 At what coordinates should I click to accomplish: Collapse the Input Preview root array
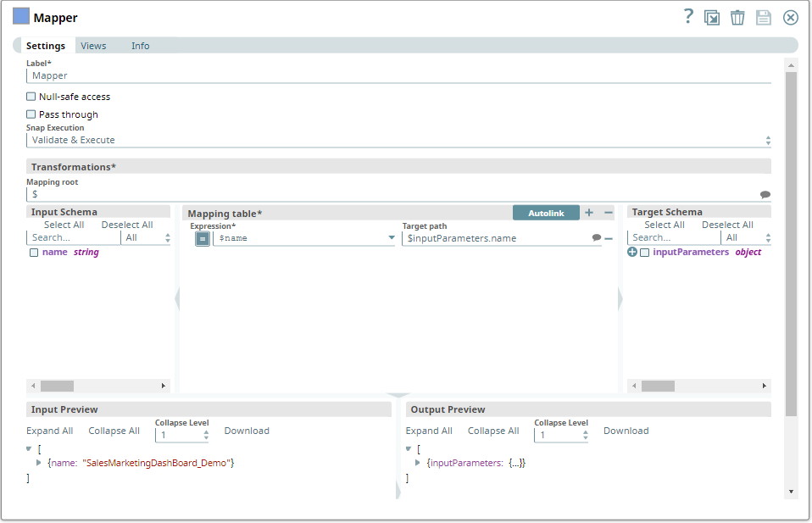[29, 449]
